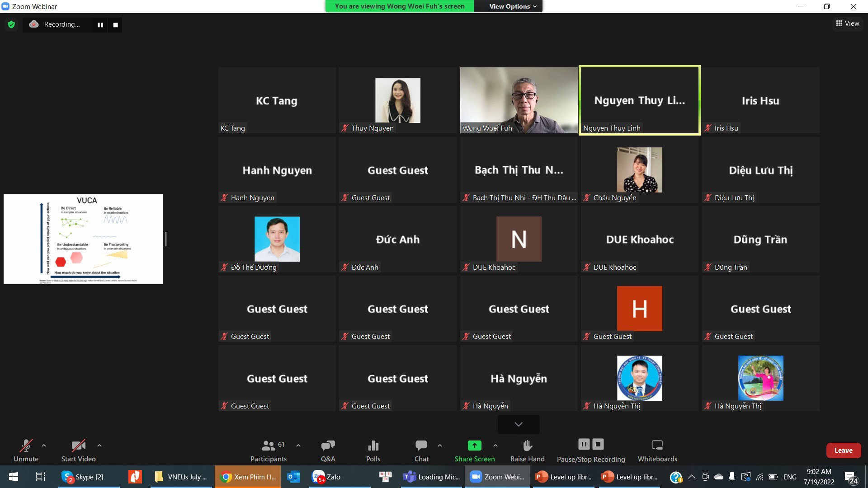This screenshot has height=488, width=868.
Task: Stop recording from top-left indicator
Action: [x=115, y=25]
